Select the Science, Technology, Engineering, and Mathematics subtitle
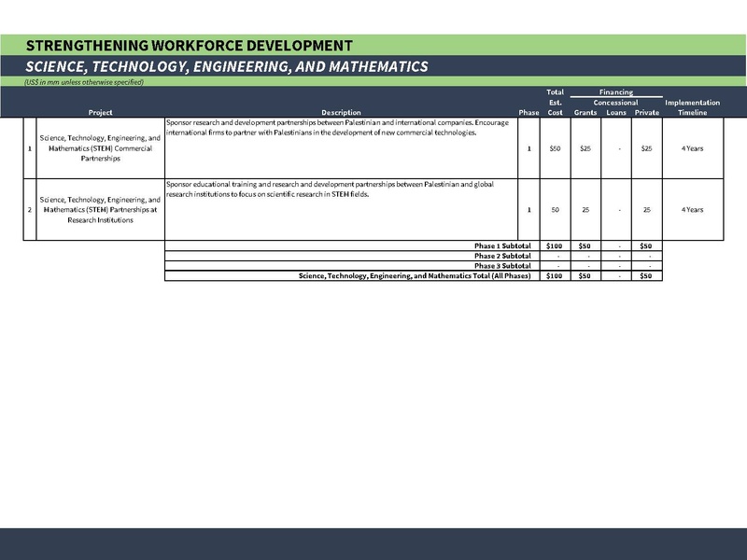Image resolution: width=747 pixels, height=560 pixels. 227,66
